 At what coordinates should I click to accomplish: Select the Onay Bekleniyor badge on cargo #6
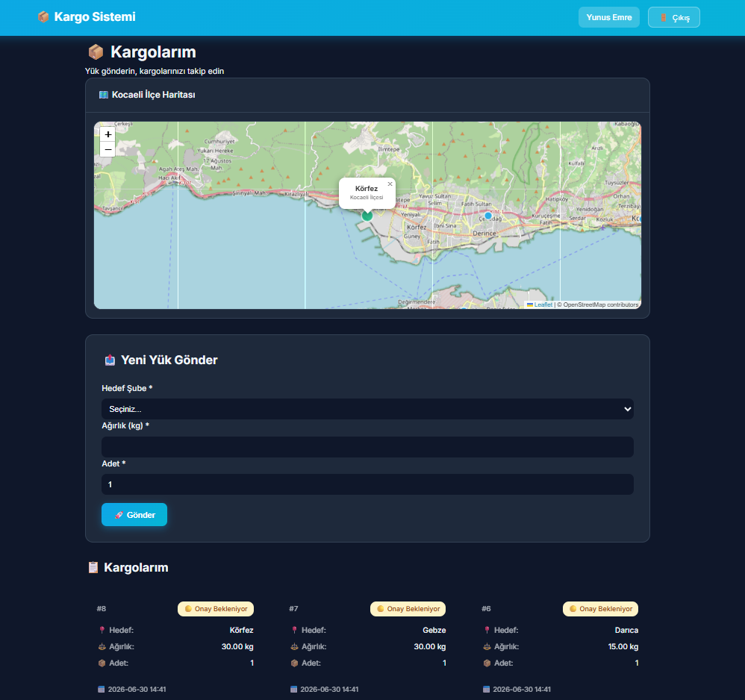601,609
